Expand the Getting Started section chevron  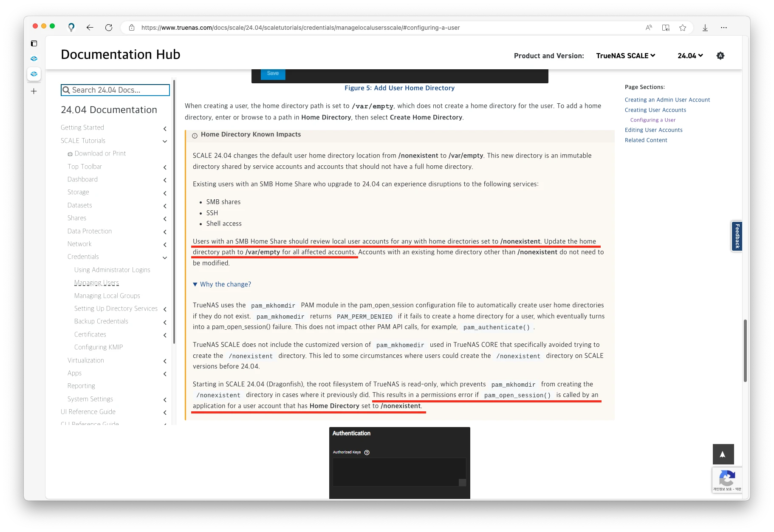pyautogui.click(x=165, y=128)
